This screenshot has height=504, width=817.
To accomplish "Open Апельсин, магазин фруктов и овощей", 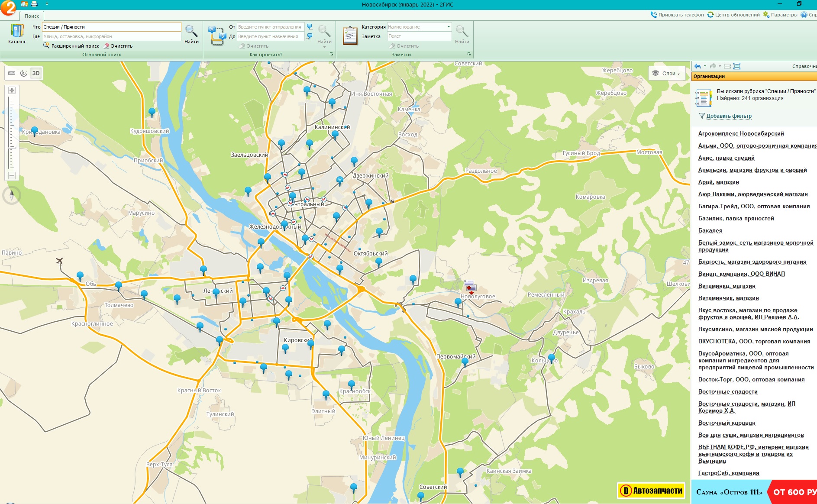I will [752, 170].
